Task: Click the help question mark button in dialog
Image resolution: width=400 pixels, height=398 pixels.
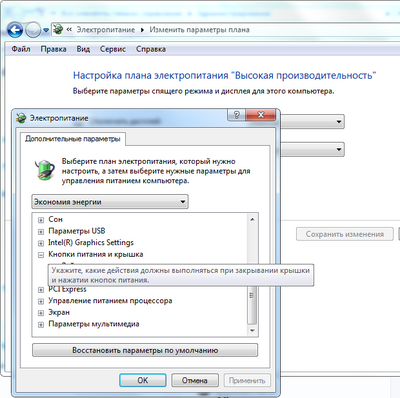Action: (236, 115)
